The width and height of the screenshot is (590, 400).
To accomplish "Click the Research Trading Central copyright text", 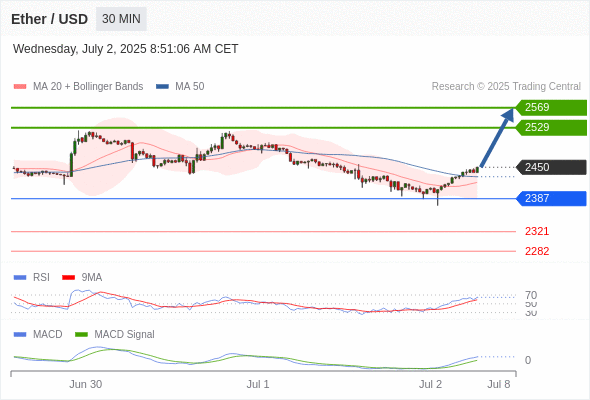I will coord(506,87).
